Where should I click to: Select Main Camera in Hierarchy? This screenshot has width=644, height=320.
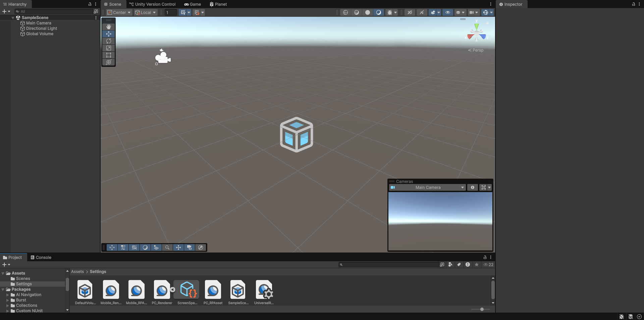click(39, 23)
